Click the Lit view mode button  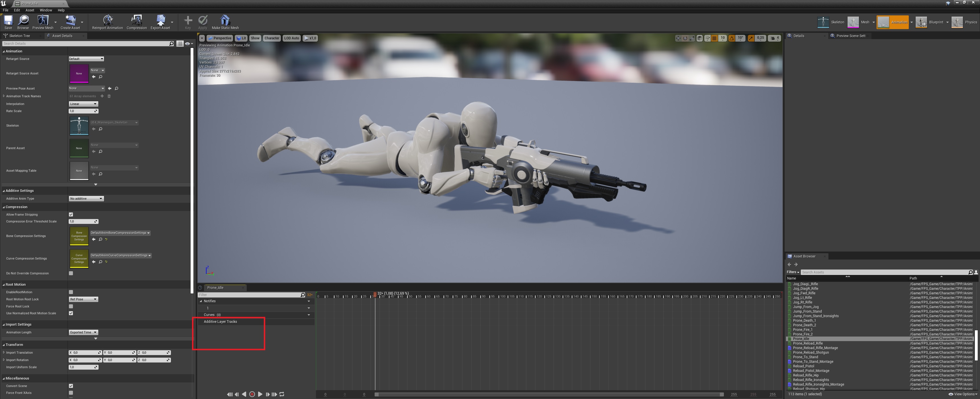point(241,38)
